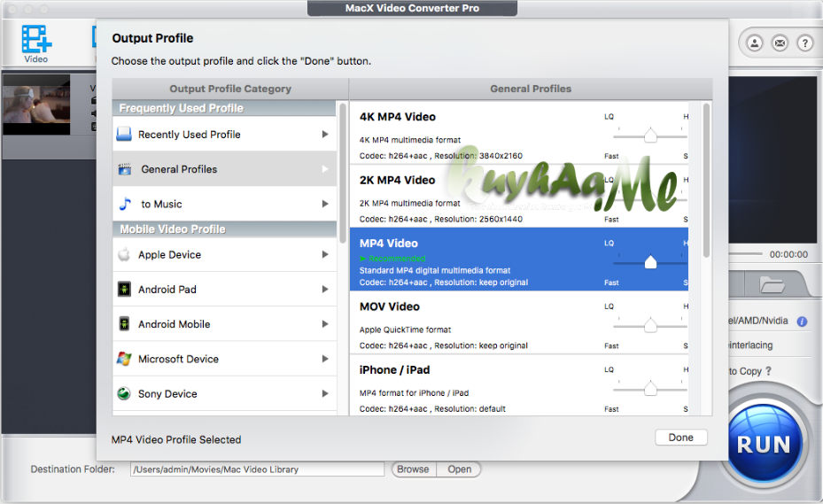
Task: Expand Sony Device submenu arrow
Action: tap(325, 394)
